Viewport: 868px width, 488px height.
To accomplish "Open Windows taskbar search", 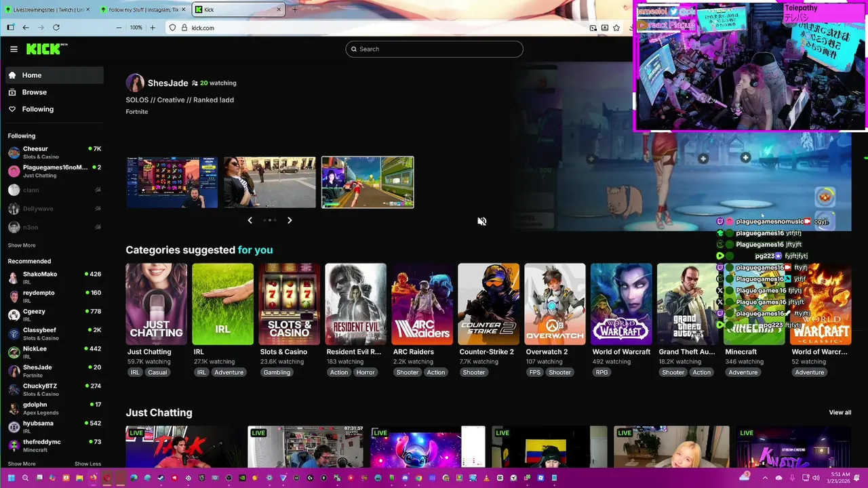I will [25, 478].
